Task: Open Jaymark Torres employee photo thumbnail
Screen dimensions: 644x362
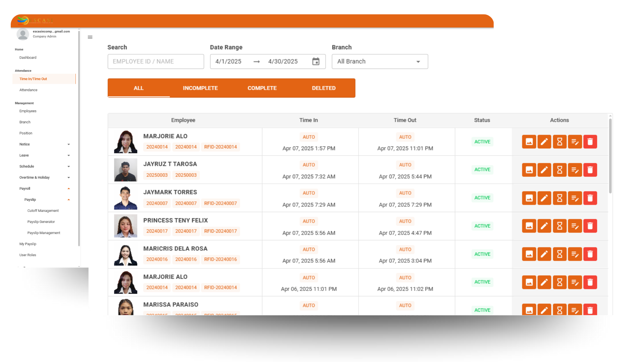Action: (x=125, y=198)
